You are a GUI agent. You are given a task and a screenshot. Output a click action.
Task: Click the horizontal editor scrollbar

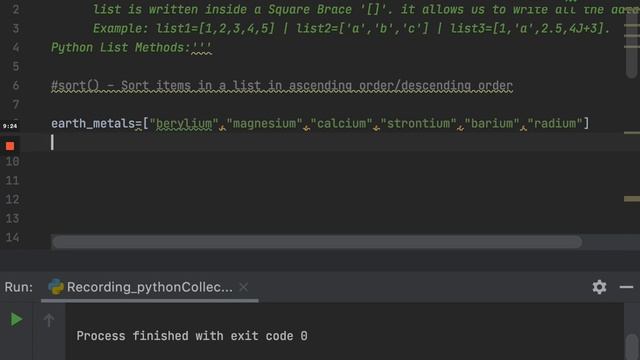pos(317,242)
